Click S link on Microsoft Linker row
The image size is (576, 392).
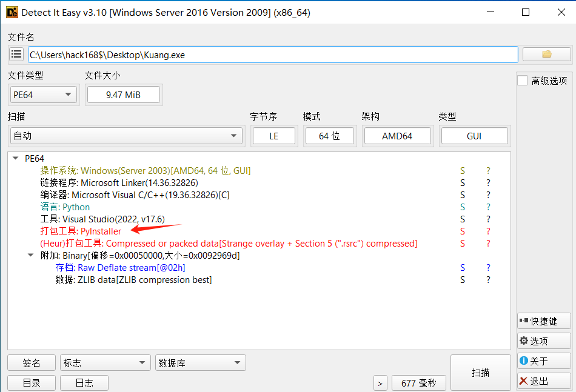coord(463,183)
